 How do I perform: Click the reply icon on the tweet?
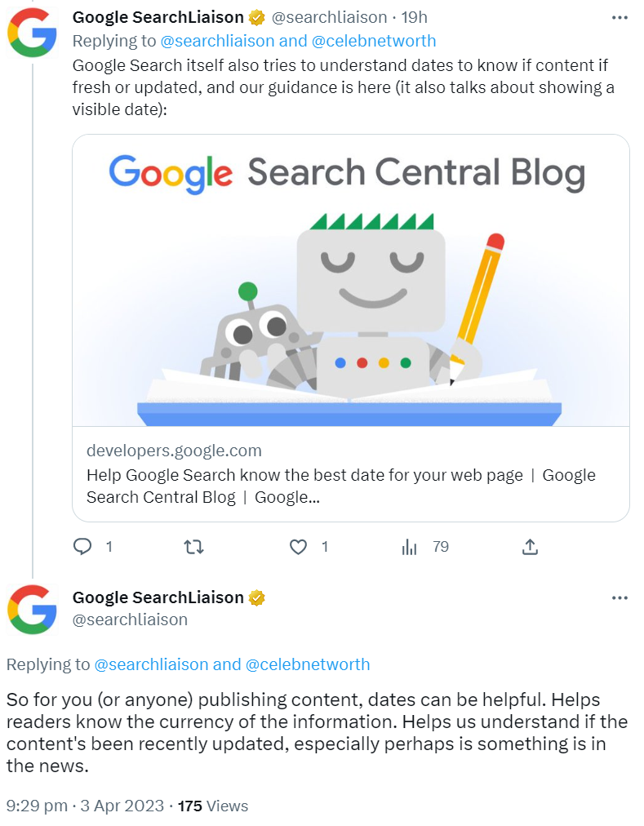click(x=82, y=547)
